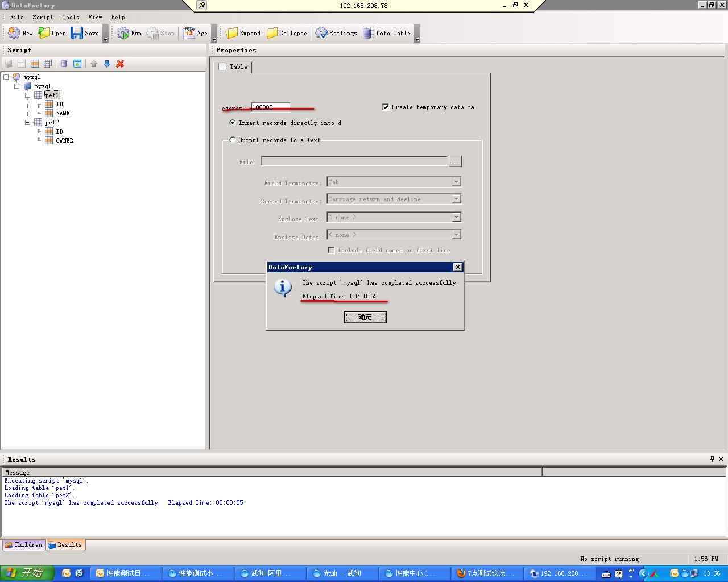Collapse the pet1 table node
The height and width of the screenshot is (582, 728).
pos(28,95)
